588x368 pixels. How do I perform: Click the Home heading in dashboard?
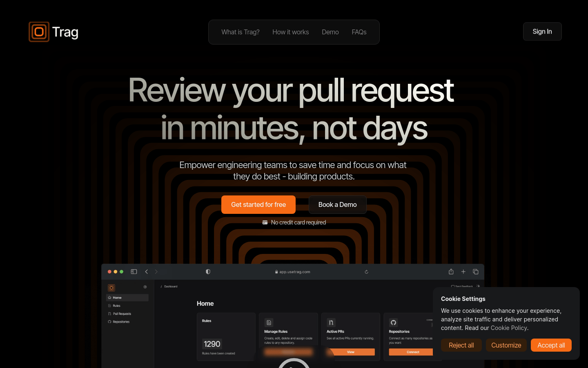(205, 303)
